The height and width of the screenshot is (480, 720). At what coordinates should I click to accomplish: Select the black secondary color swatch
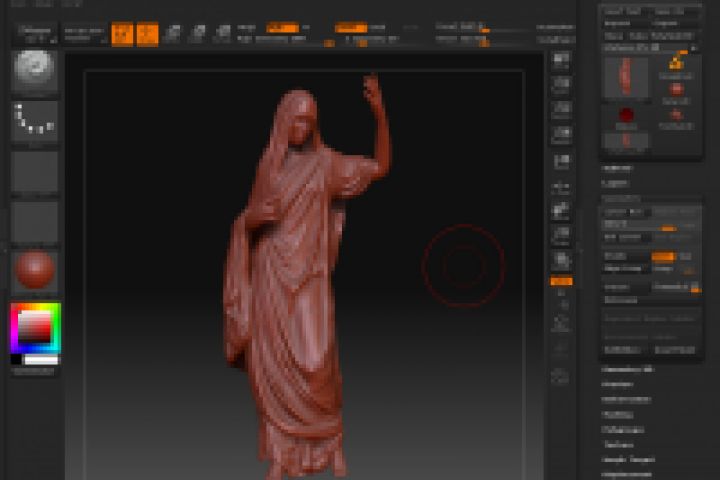tap(17, 360)
